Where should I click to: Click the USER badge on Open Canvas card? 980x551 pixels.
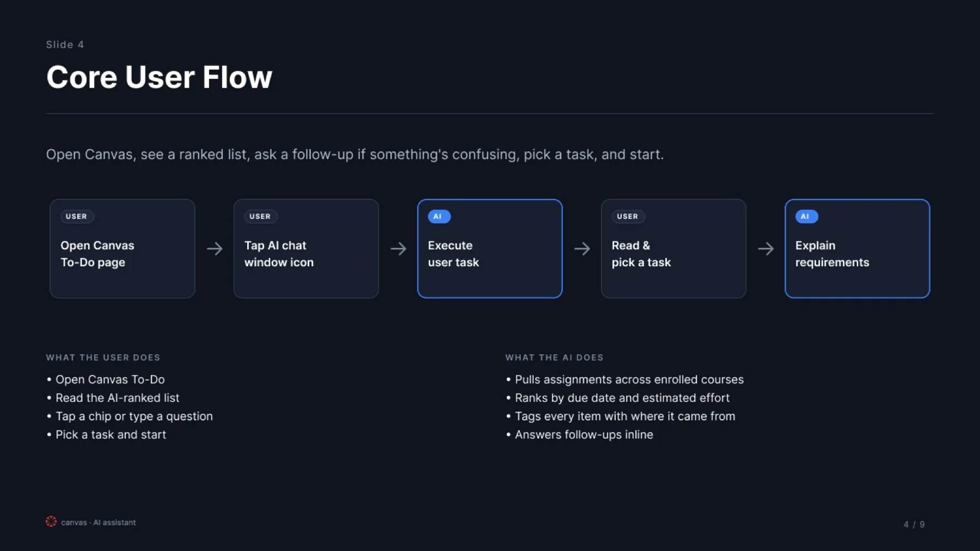77,217
